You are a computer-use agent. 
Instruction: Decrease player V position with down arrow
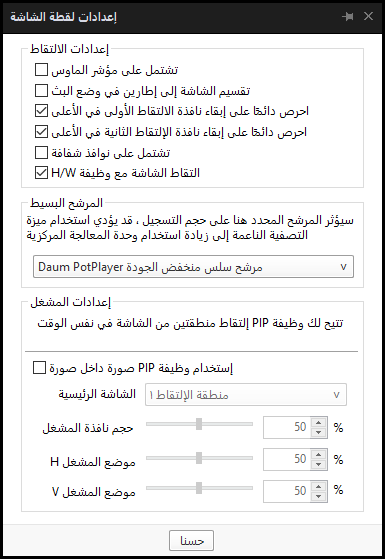[319, 496]
